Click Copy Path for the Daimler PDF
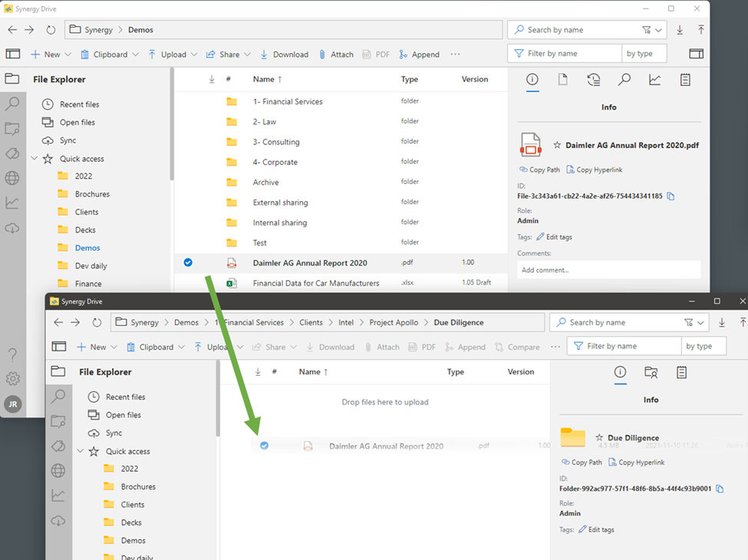 (539, 170)
